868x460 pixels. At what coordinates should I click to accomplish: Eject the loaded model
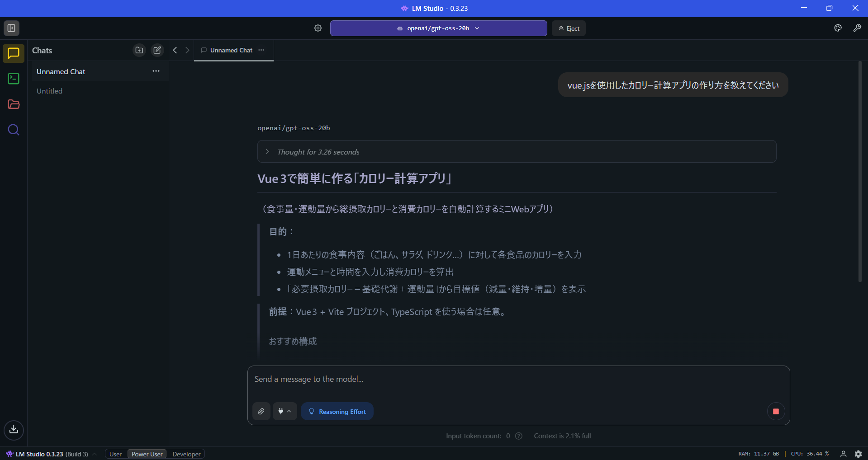569,28
